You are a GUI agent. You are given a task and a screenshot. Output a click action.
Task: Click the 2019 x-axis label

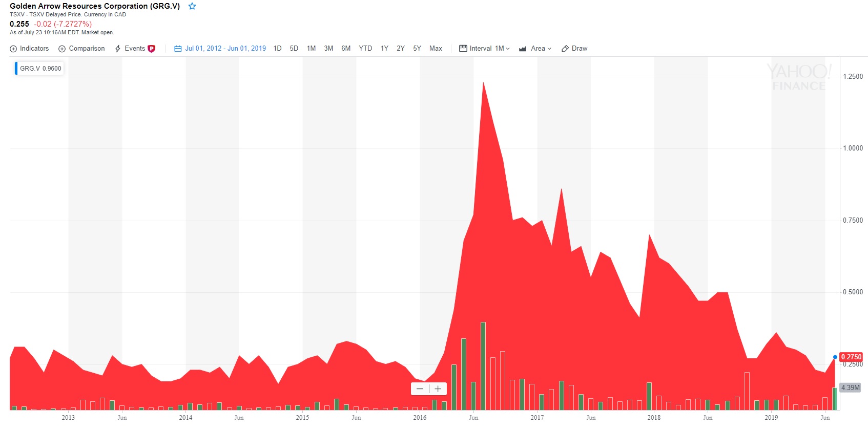coord(771,418)
